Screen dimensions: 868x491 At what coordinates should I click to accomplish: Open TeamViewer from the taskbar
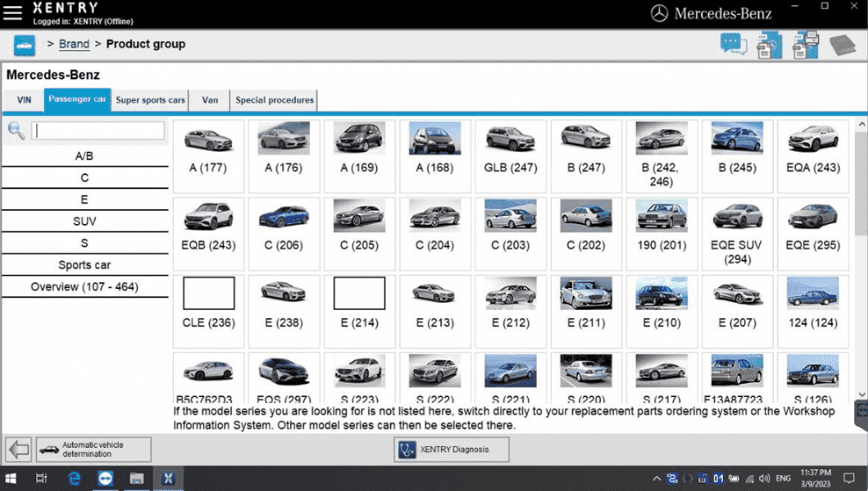105,479
